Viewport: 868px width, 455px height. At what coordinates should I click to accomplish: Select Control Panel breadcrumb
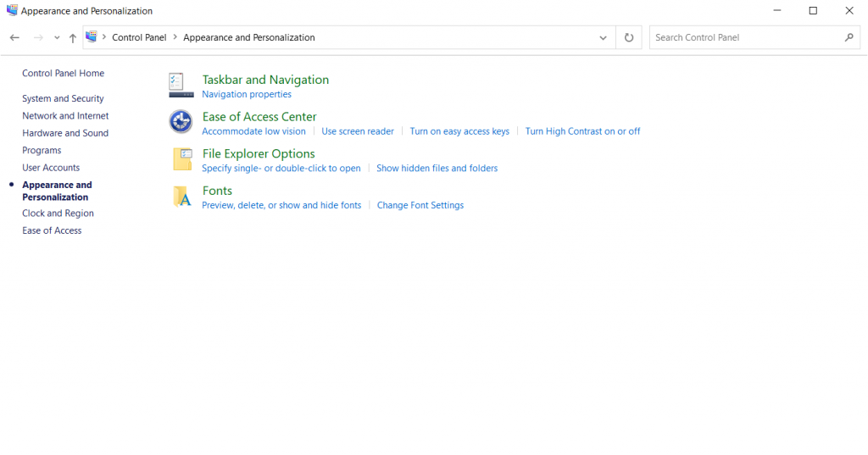139,37
